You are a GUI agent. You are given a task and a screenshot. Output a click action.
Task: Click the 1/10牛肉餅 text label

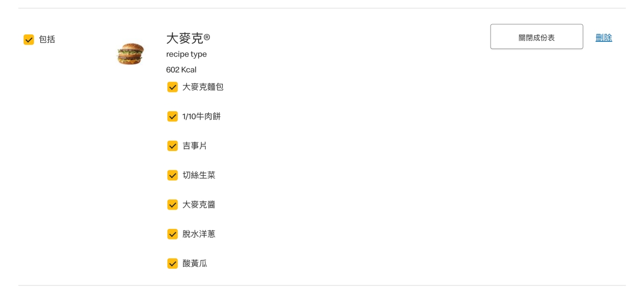click(x=201, y=117)
